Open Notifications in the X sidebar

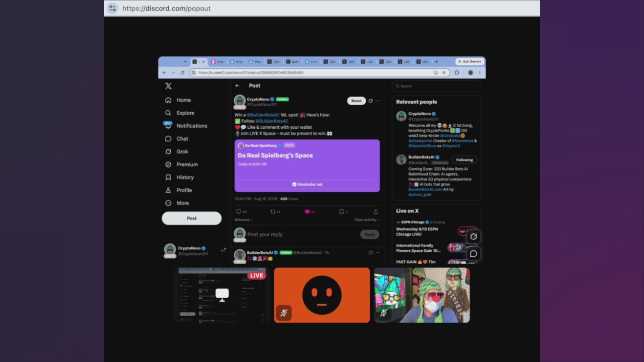186,126
